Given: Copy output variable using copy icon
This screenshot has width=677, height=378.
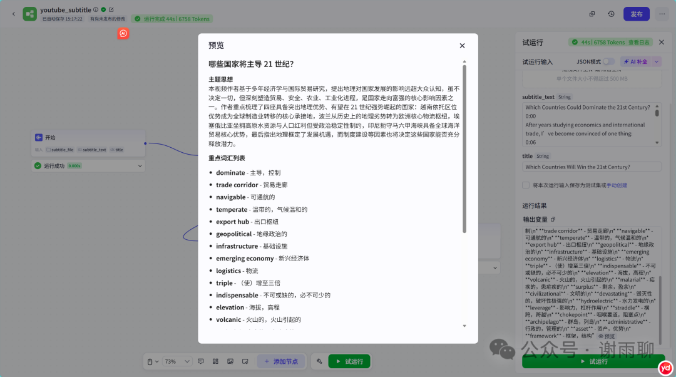Looking at the screenshot, I should click(553, 219).
